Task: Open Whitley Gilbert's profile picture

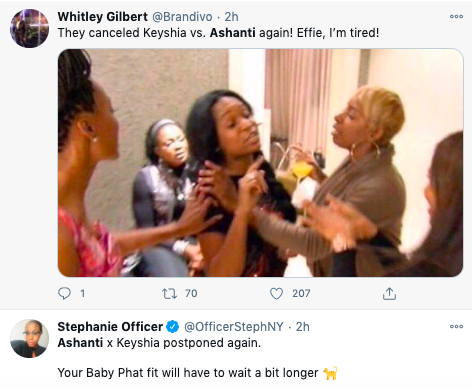Action: point(29,29)
